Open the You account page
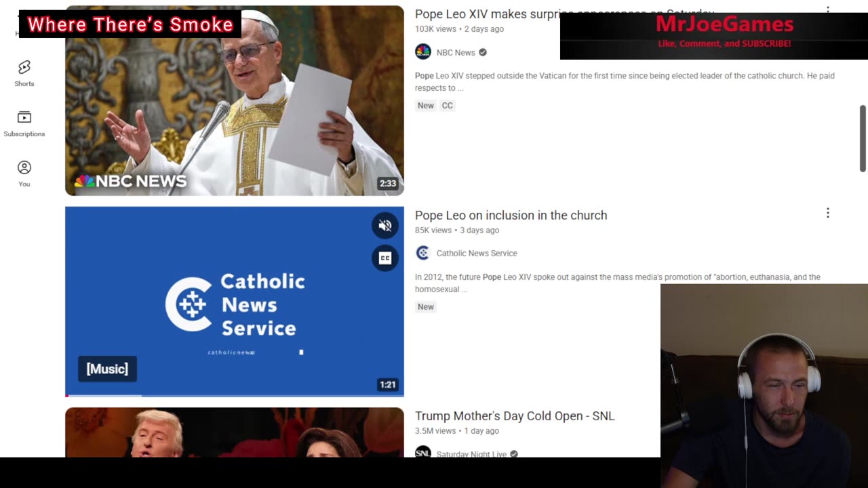Screen dimensions: 868x488 click(24, 174)
